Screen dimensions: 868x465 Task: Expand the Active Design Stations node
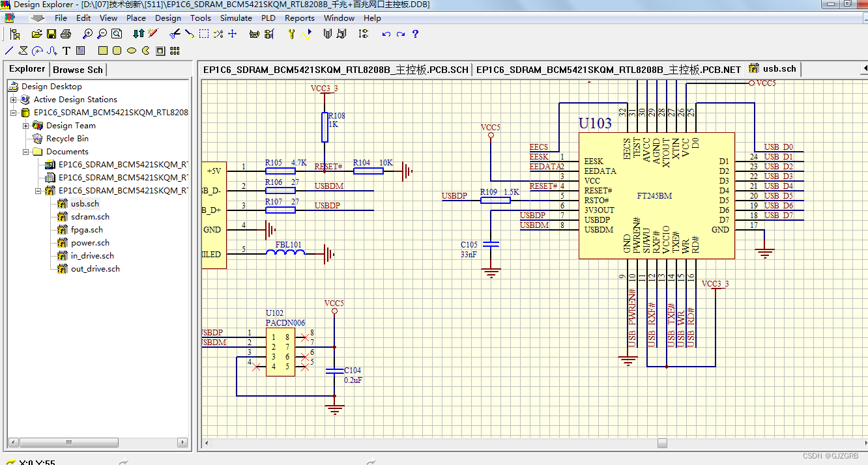[x=12, y=99]
